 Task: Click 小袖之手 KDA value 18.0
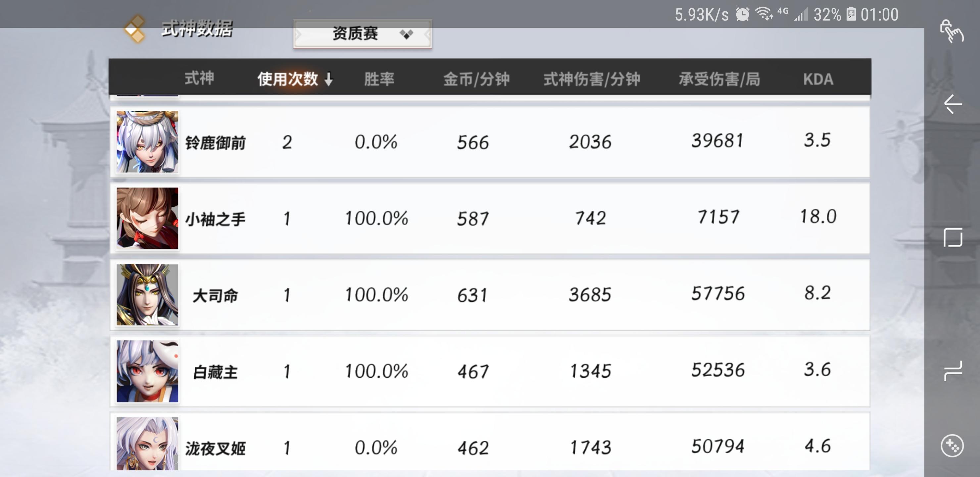(x=818, y=216)
